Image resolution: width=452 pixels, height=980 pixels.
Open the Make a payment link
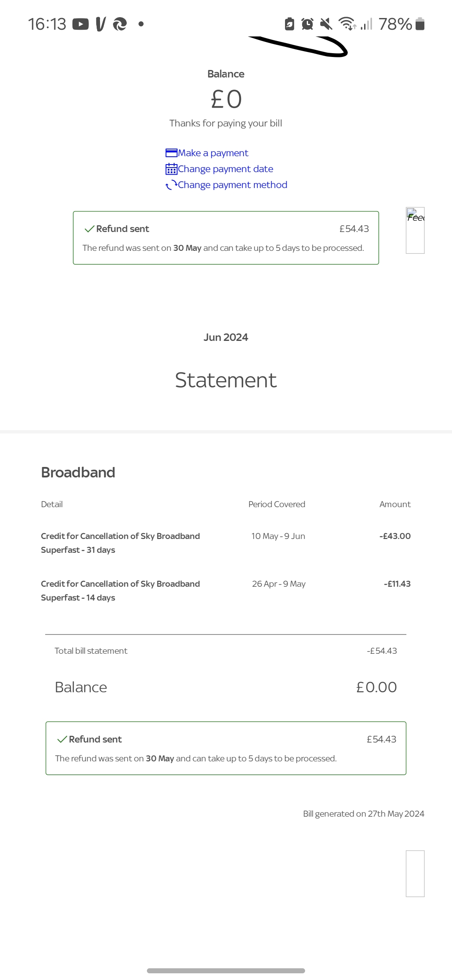click(213, 153)
